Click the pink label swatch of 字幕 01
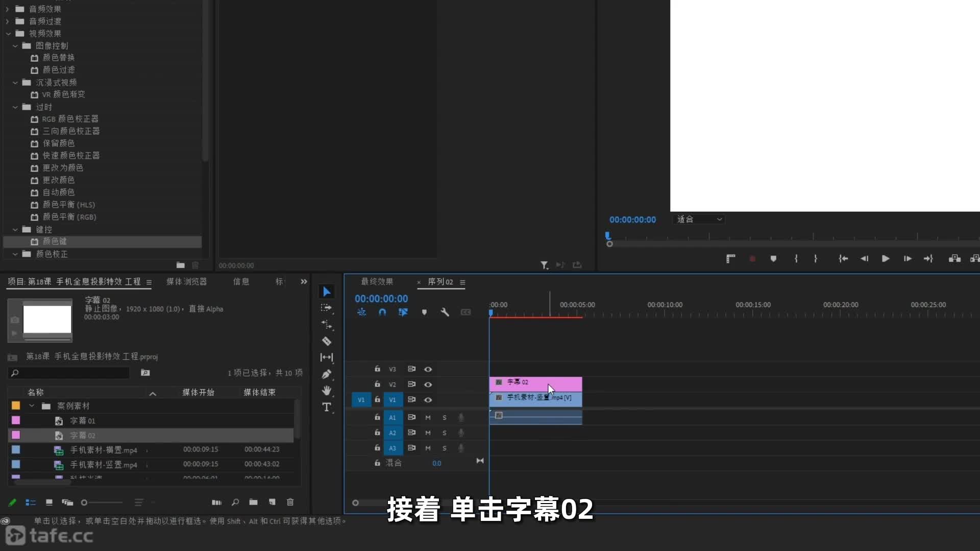This screenshot has width=980, height=551. (x=16, y=420)
